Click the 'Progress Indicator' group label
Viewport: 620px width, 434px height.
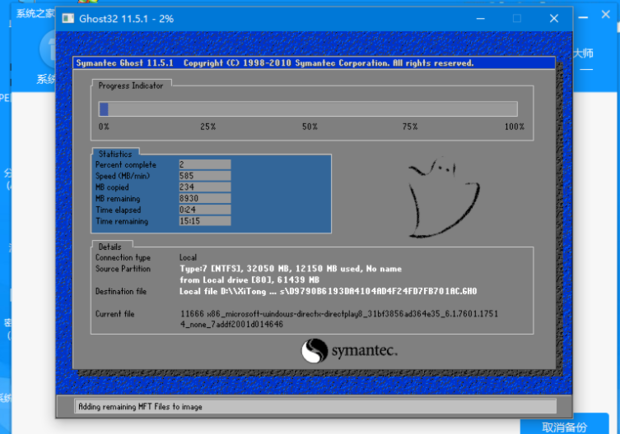tap(130, 86)
